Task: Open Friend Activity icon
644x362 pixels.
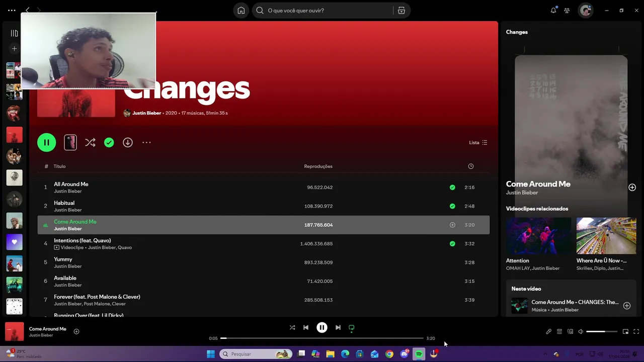Action: pyautogui.click(x=567, y=11)
